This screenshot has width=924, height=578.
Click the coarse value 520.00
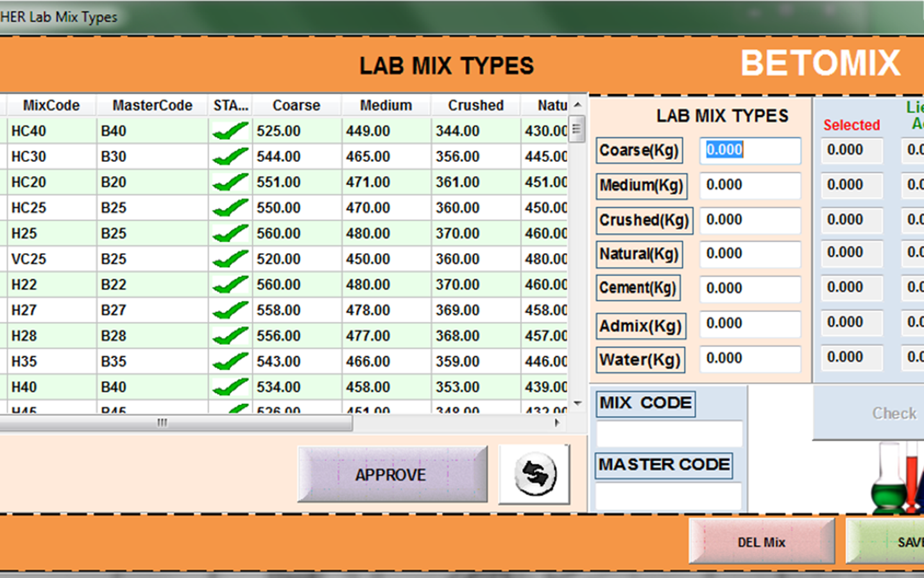click(297, 259)
